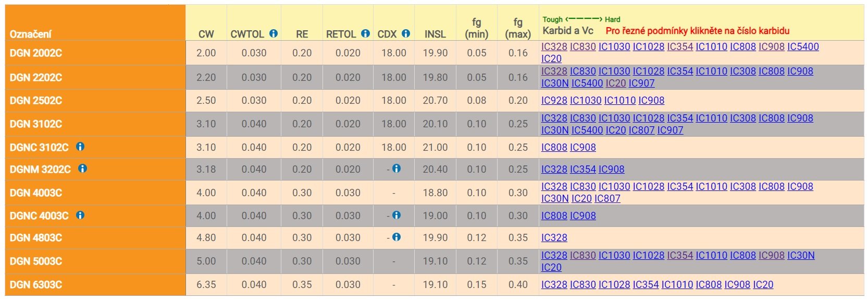Screen dimensions: 868x299
Task: Open IC5400 link in DGN 2002C row
Action: [803, 46]
